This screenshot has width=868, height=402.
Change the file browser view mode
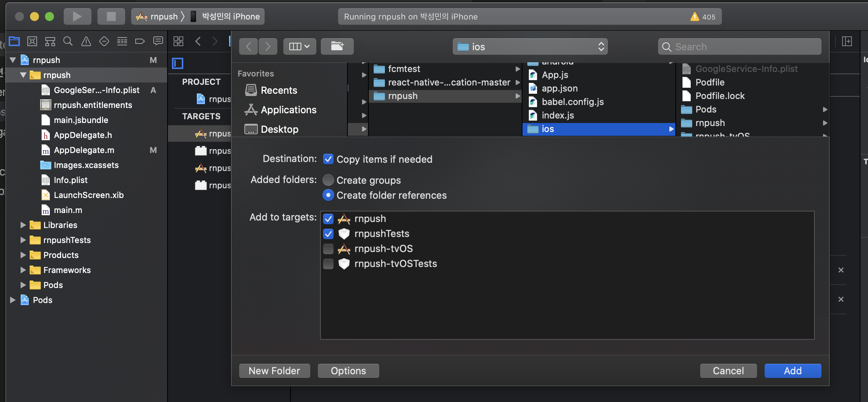(x=299, y=46)
